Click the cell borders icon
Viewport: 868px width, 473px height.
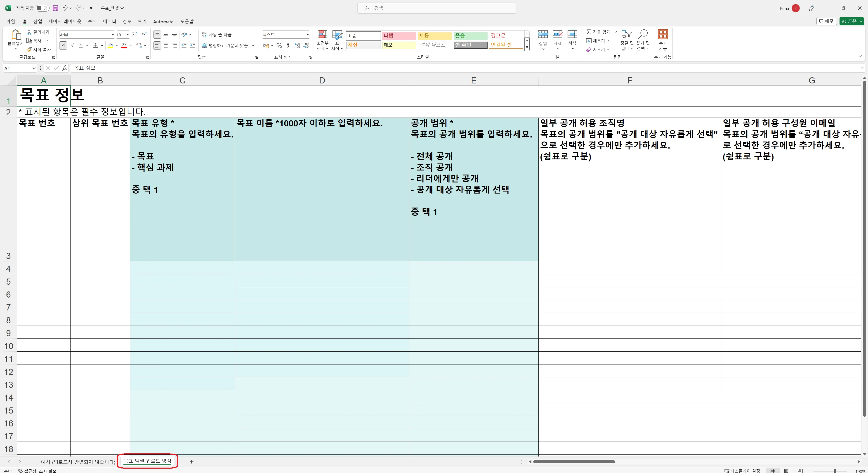point(95,45)
